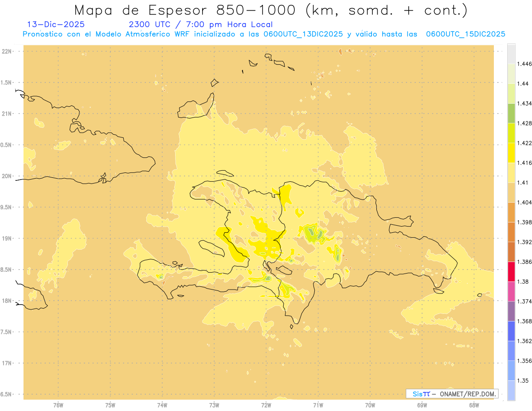Click the date label "13-Dic-2025"
This screenshot has height=411, width=532.
(56, 24)
